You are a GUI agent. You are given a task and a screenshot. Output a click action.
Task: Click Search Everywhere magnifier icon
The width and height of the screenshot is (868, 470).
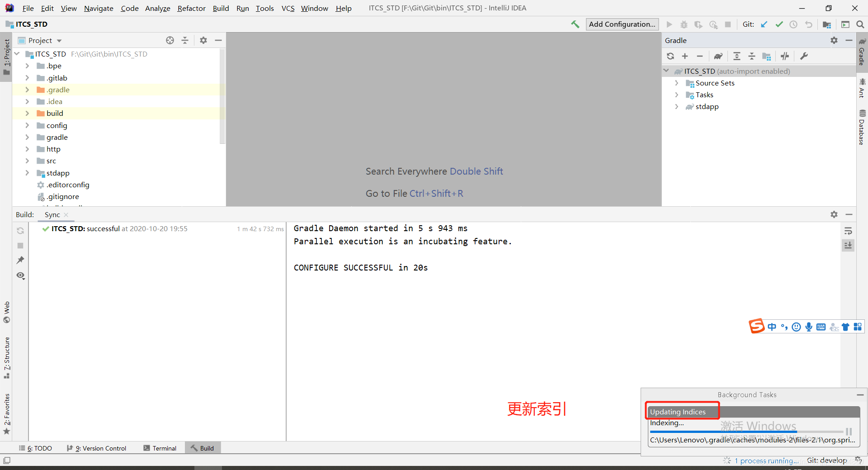[x=860, y=24]
